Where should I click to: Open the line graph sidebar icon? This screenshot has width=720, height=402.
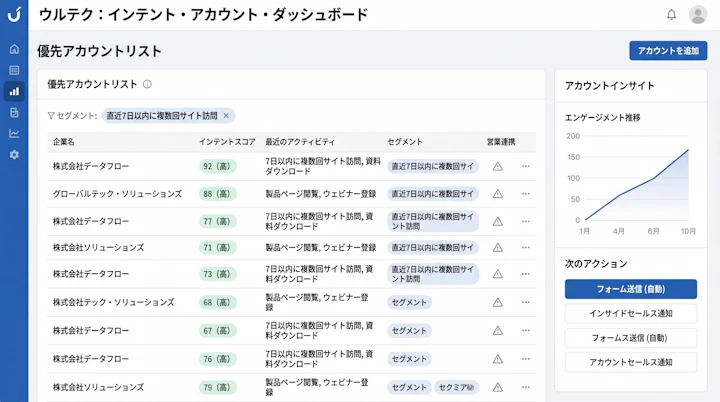click(x=14, y=134)
